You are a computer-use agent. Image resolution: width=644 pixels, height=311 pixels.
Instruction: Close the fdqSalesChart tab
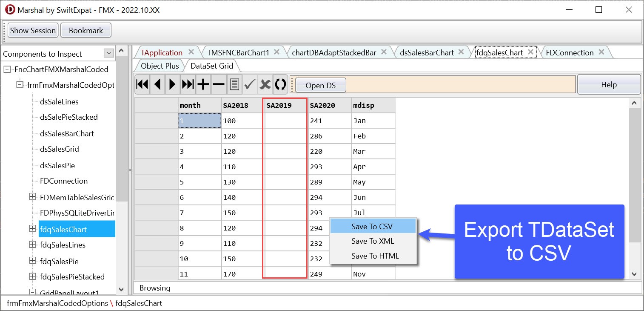tap(530, 52)
